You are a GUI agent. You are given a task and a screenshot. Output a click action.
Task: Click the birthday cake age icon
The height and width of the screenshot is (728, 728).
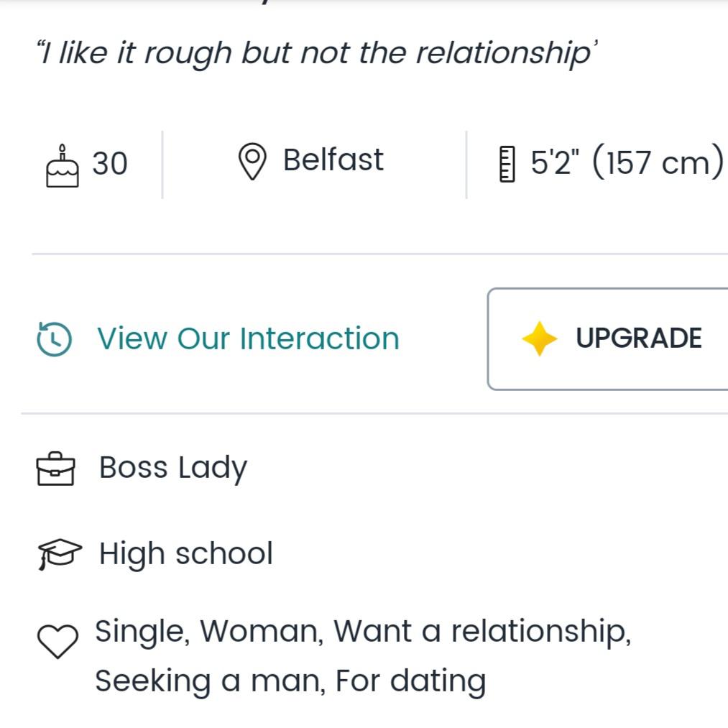point(63,166)
